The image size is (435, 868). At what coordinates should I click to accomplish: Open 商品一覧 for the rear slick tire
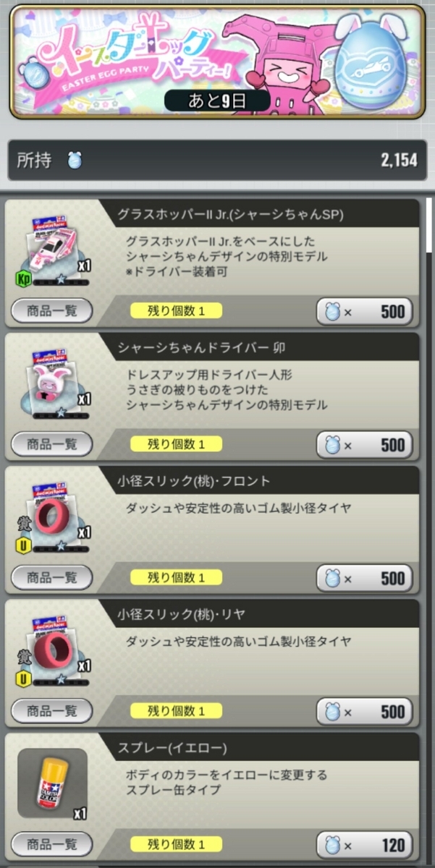pos(52,712)
